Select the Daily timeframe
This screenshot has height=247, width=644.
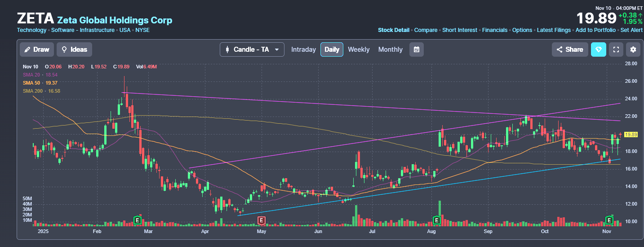pyautogui.click(x=332, y=49)
